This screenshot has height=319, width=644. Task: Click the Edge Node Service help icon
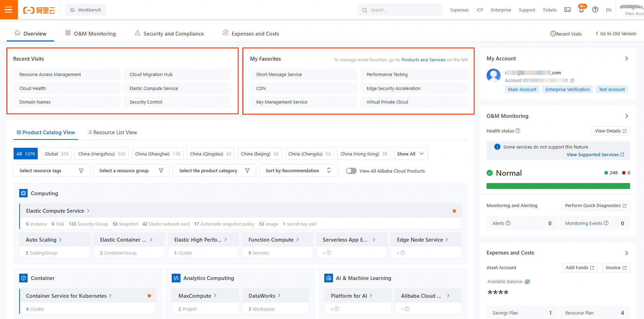403,253
